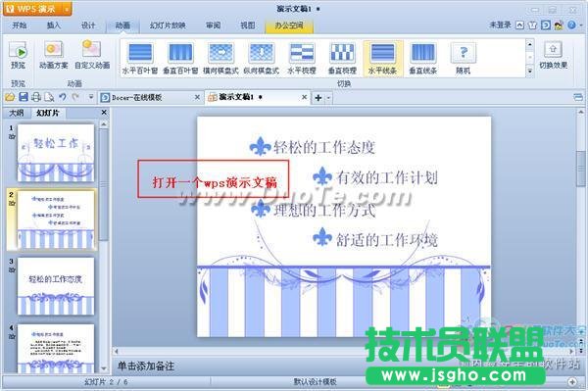
Task: Open the Start (开始) tab
Action: click(20, 25)
